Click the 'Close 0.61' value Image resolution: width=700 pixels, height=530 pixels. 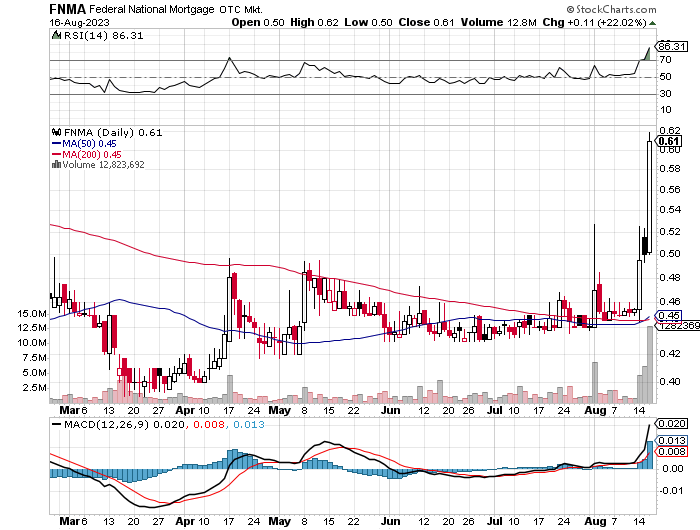pos(426,22)
